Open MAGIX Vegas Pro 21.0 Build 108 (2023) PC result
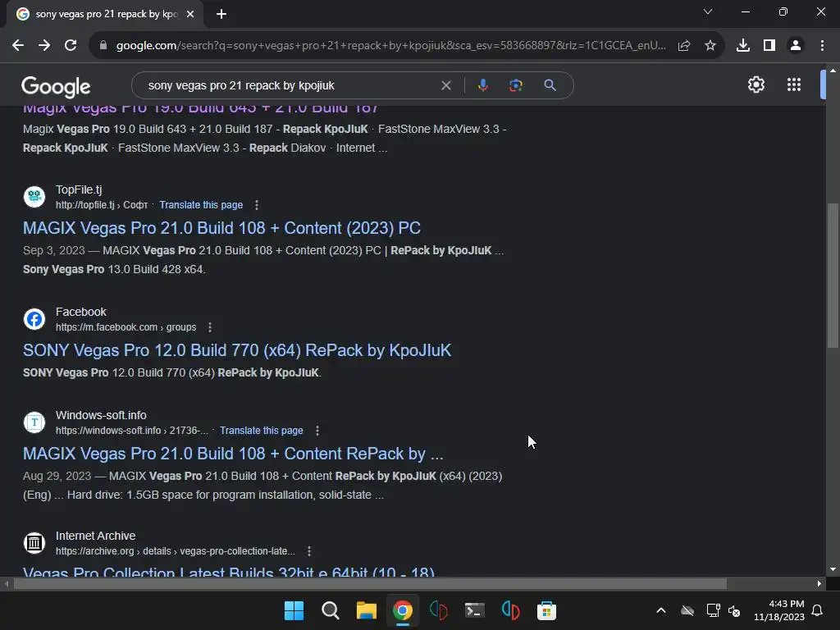The width and height of the screenshot is (840, 630). 221,228
